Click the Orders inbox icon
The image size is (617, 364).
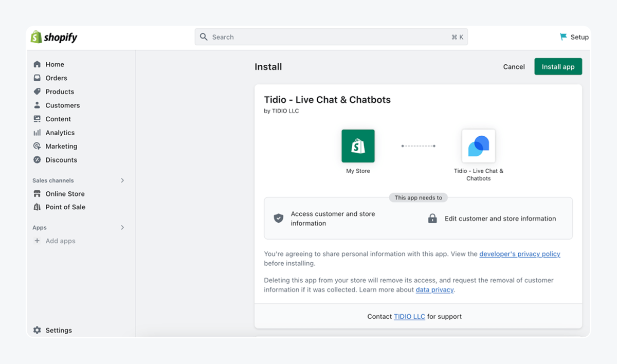point(37,78)
